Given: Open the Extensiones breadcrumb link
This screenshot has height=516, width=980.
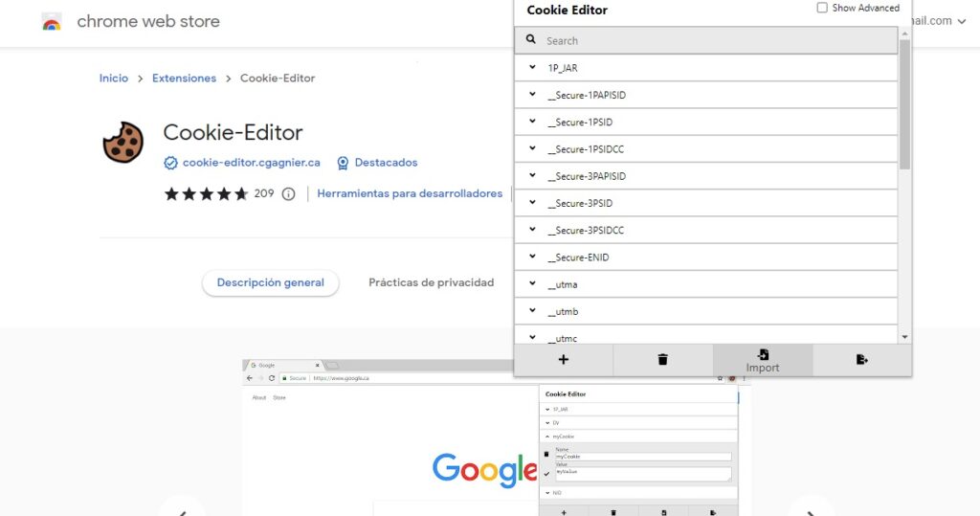Looking at the screenshot, I should coord(185,79).
